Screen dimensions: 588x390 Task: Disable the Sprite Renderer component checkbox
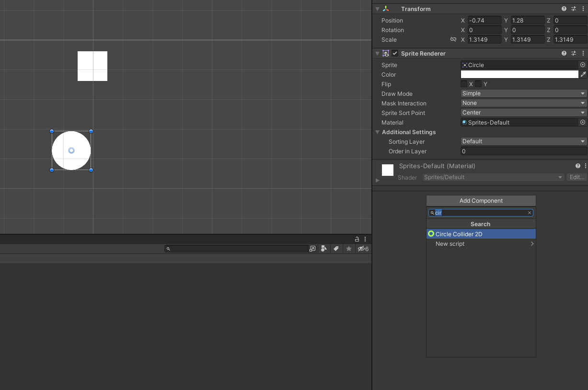coord(395,53)
